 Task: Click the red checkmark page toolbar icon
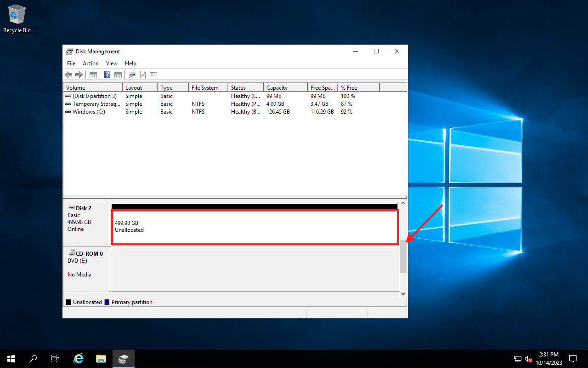143,75
